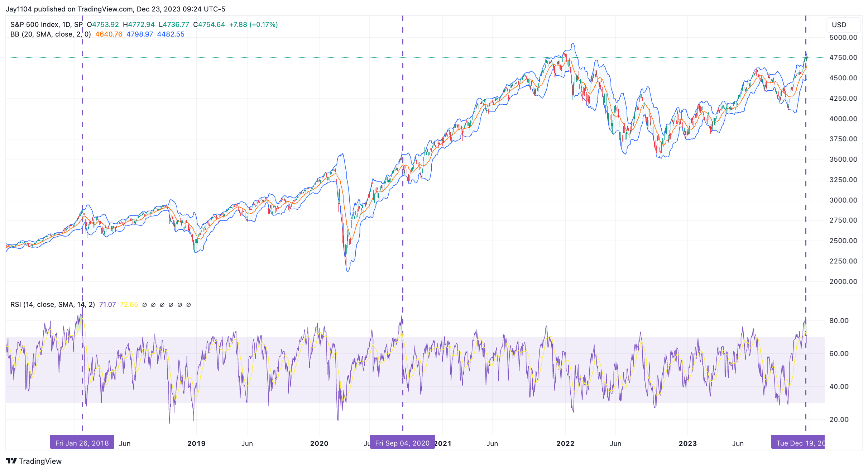Click the 2020 label on time axis

point(319,443)
